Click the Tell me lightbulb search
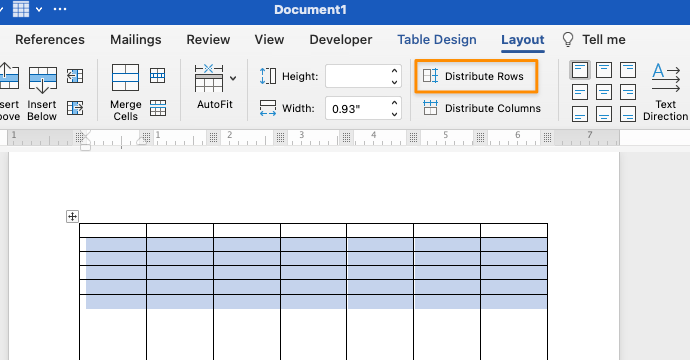The width and height of the screenshot is (690, 360). point(594,40)
